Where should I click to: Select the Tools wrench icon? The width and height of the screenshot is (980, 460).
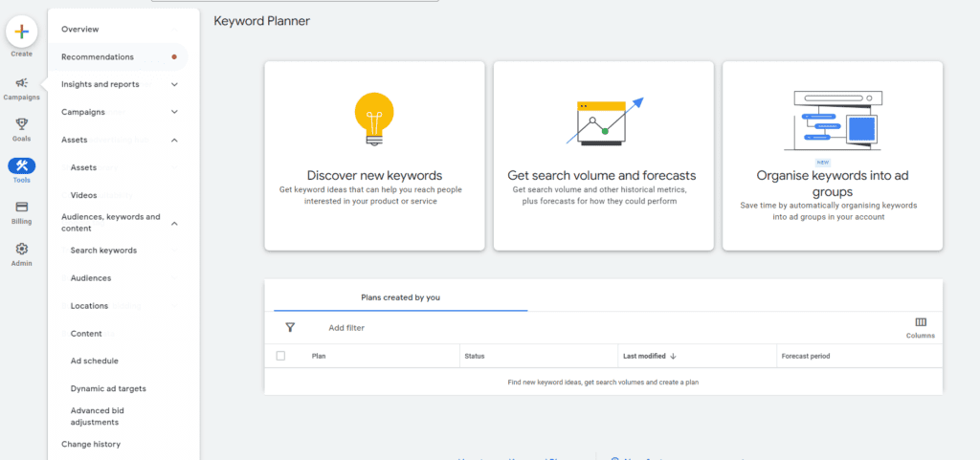pyautogui.click(x=21, y=165)
